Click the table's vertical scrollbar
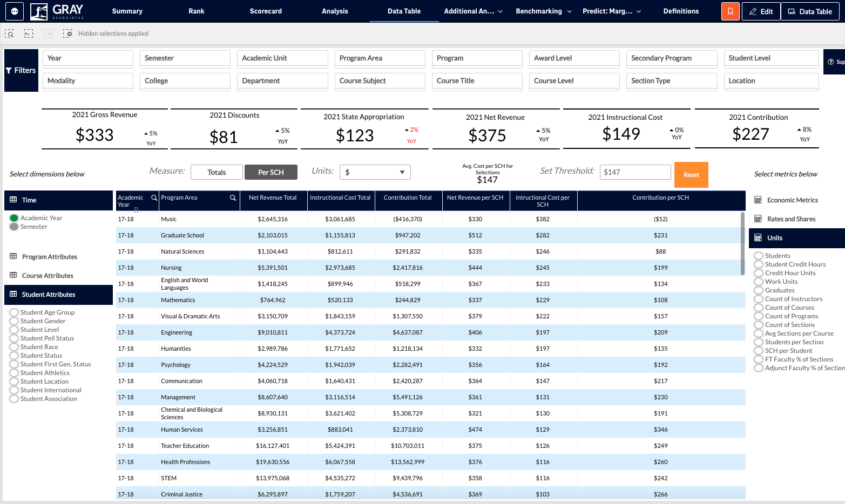The width and height of the screenshot is (845, 504). (742, 243)
